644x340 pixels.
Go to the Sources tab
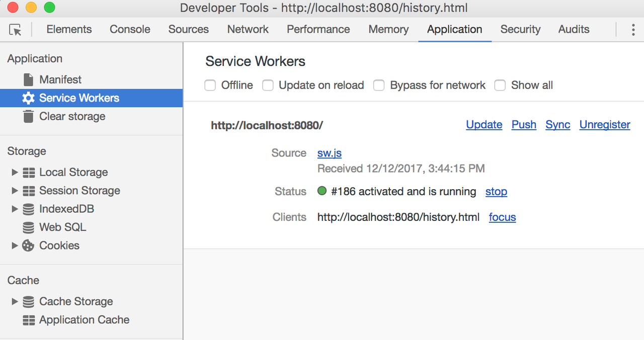(189, 29)
